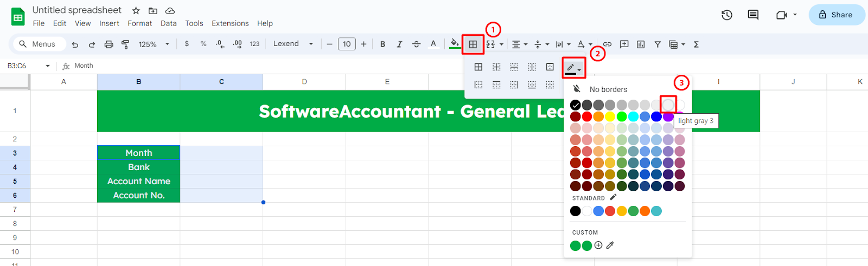Move spreadsheet using folder icon
Screen dimensions: 868x266
(153, 10)
